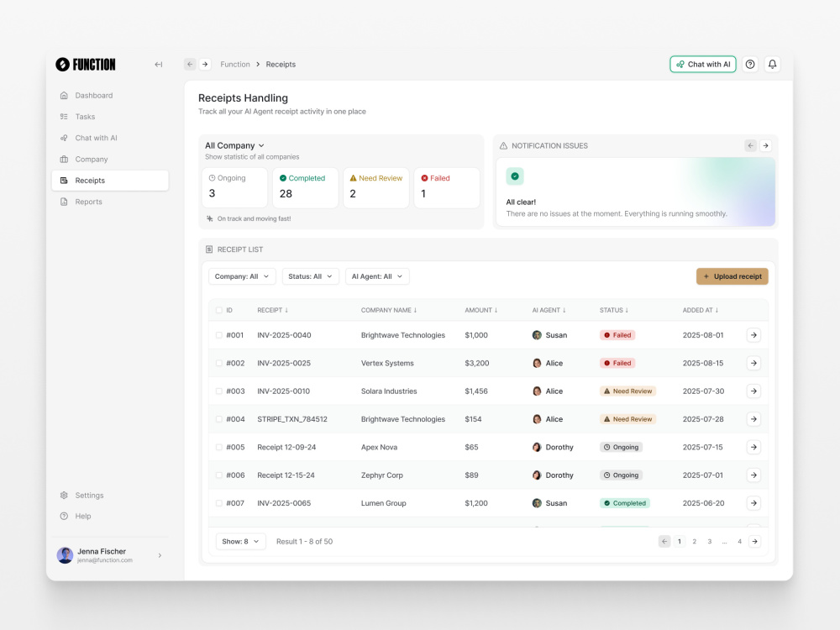Change the Show: 8 rows dropdown
Screen dimensions: 840x630
point(240,542)
